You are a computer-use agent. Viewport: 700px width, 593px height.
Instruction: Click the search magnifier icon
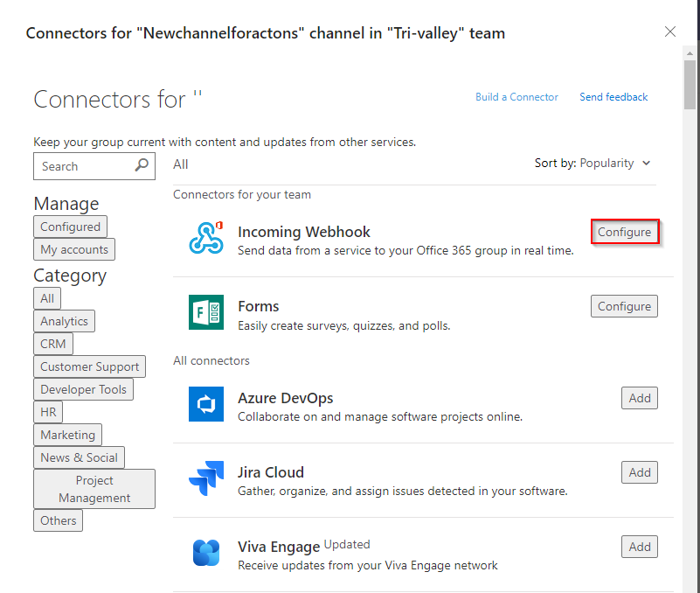142,165
